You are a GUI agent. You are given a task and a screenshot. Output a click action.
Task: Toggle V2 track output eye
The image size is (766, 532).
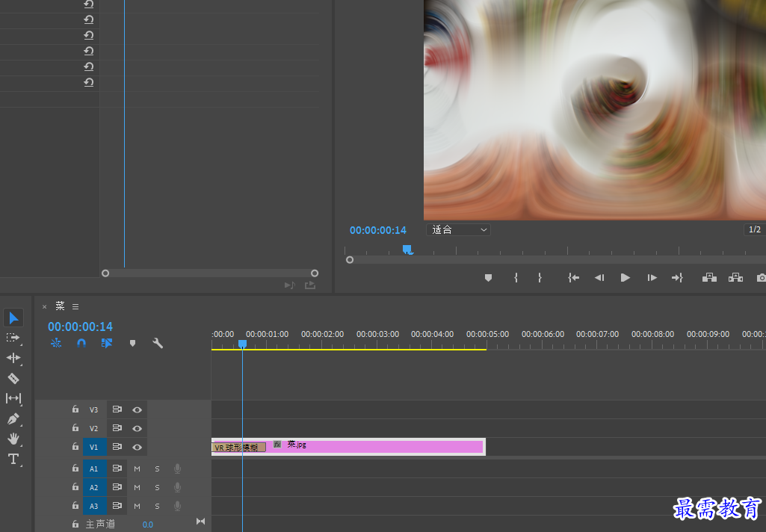pos(138,428)
